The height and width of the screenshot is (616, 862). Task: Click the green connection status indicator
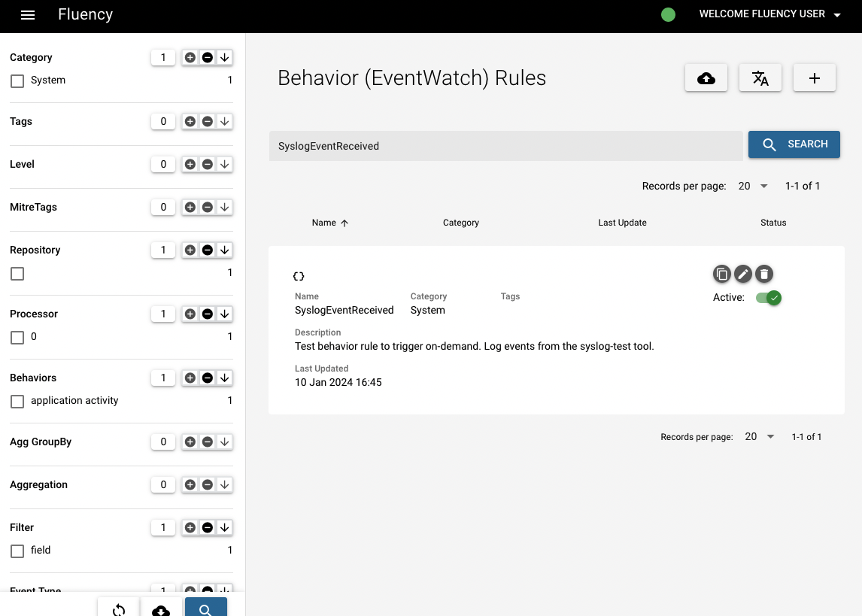[x=668, y=15]
